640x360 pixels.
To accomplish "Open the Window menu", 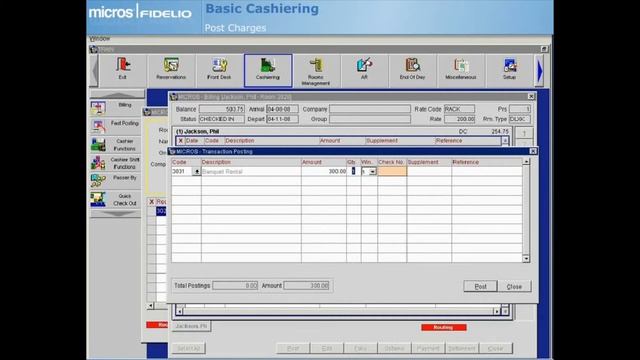I will click(100, 38).
